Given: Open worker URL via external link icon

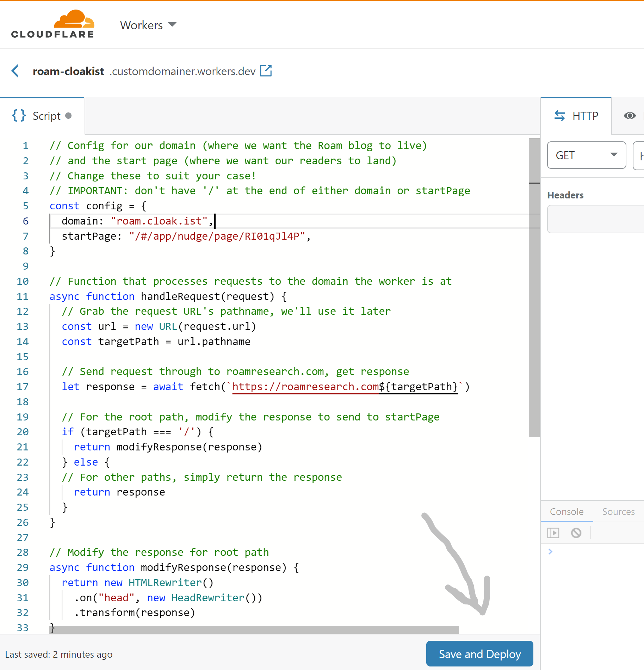Looking at the screenshot, I should pos(266,71).
